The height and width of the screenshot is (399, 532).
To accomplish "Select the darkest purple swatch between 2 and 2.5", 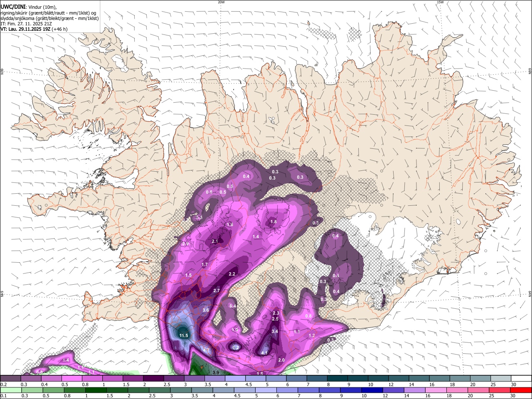I will tap(153, 378).
